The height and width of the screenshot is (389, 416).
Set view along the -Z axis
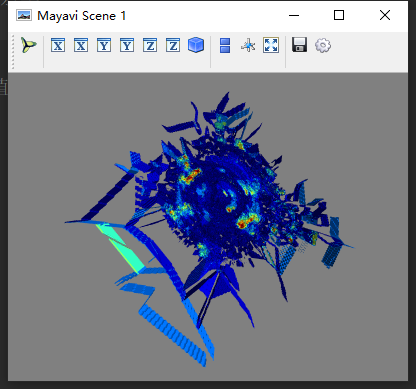173,45
